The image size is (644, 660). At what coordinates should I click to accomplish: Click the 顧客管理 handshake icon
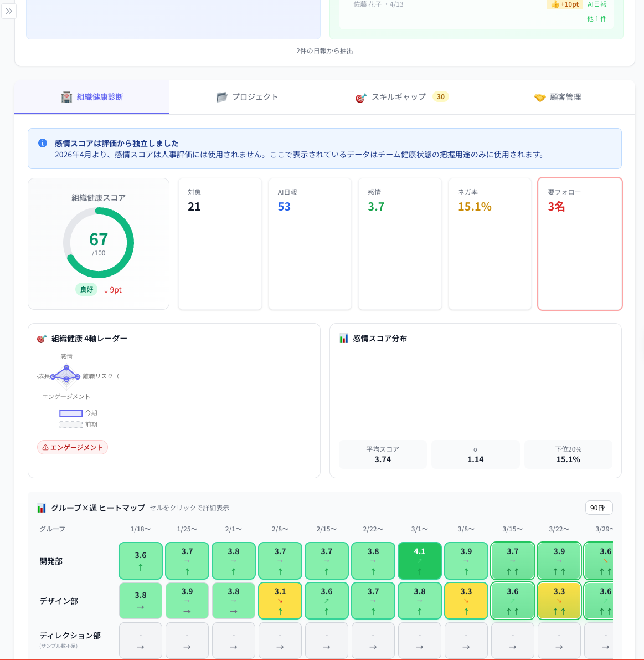pyautogui.click(x=540, y=98)
